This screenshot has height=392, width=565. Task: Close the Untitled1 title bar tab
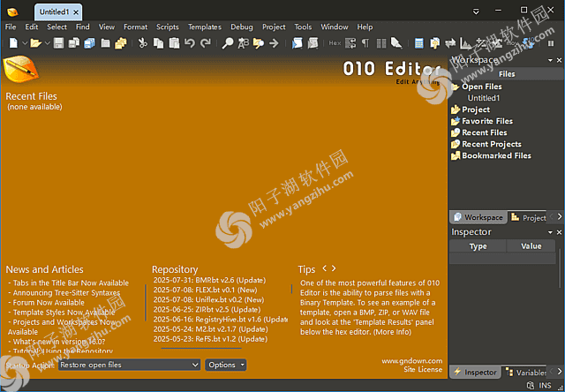(x=76, y=12)
